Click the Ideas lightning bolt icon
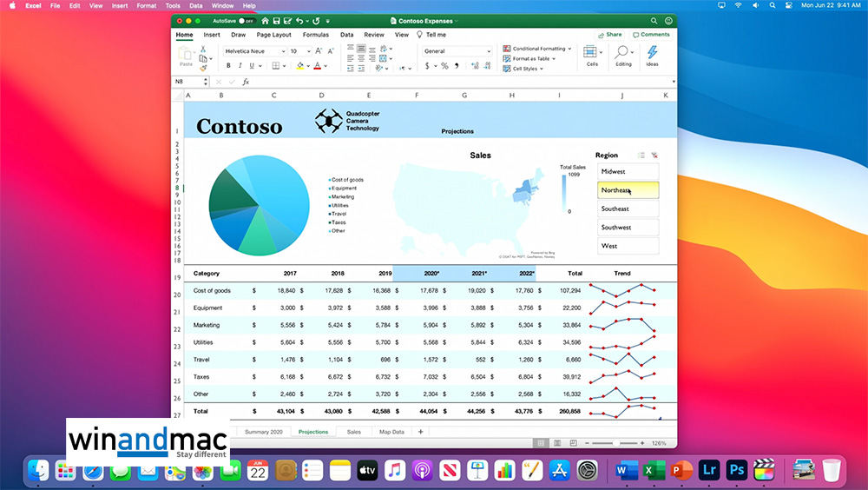868x490 pixels. pos(652,54)
